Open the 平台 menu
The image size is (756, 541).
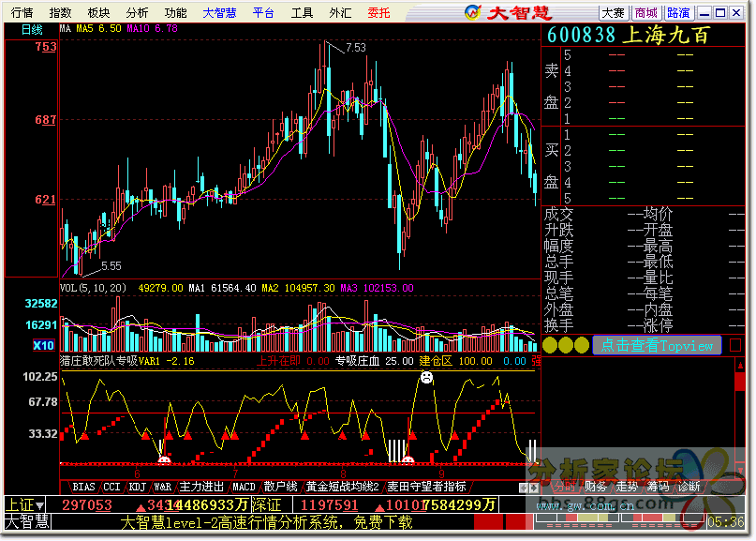(263, 12)
